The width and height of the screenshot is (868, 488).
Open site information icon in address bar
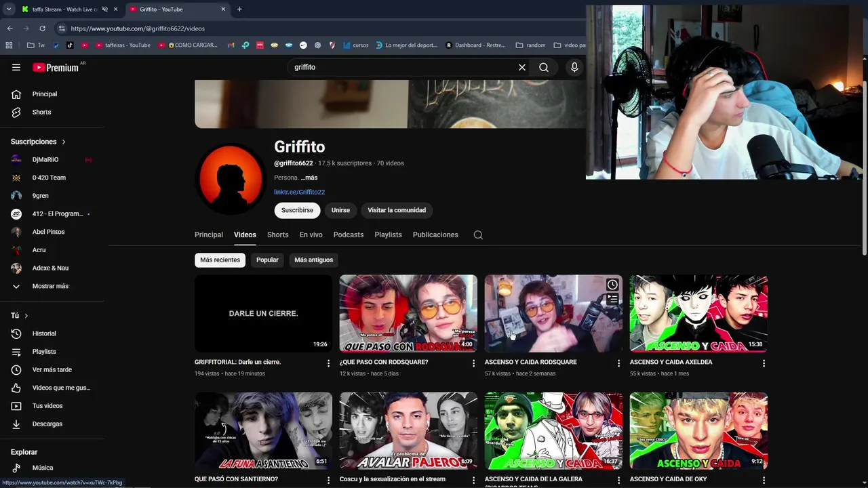pyautogui.click(x=62, y=28)
